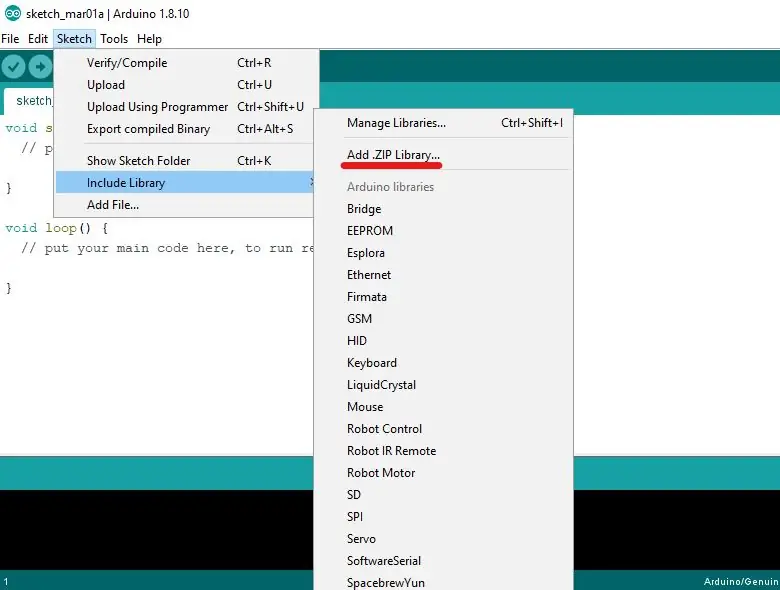The width and height of the screenshot is (780, 590).
Task: Include the SoftwareSerial library
Action: click(444, 561)
